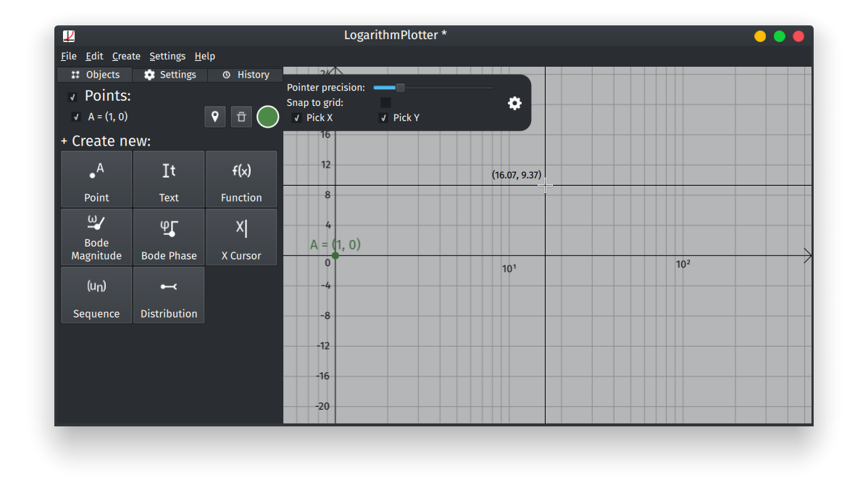Select the Bode Magnitude tool

(x=96, y=237)
